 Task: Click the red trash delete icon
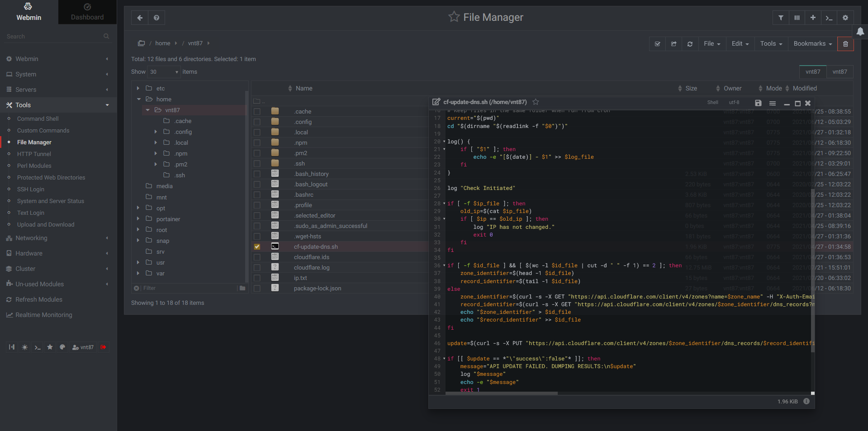pyautogui.click(x=845, y=44)
